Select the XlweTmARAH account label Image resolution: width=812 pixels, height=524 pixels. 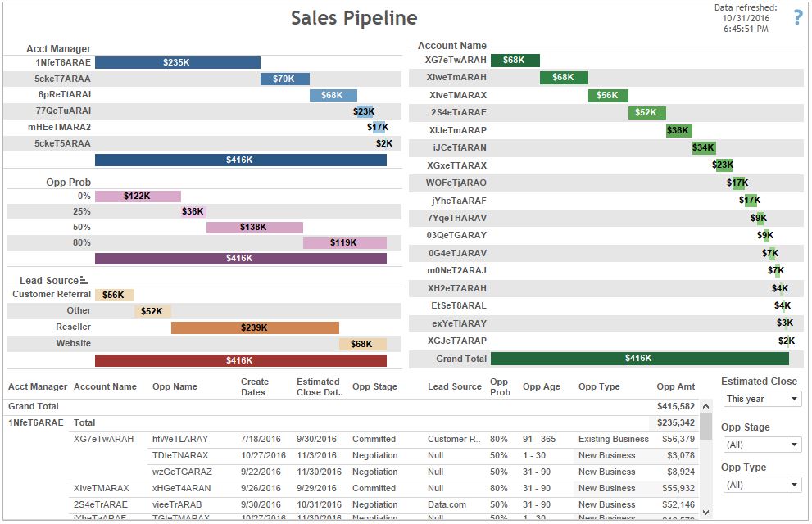[x=456, y=77]
